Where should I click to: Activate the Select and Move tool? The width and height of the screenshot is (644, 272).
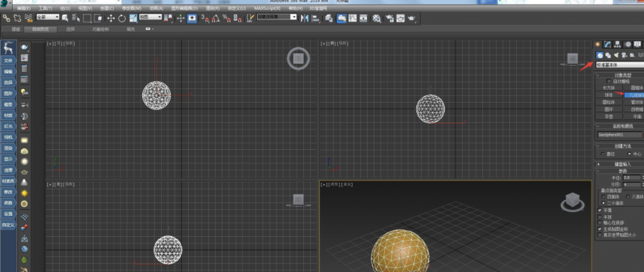click(x=111, y=18)
